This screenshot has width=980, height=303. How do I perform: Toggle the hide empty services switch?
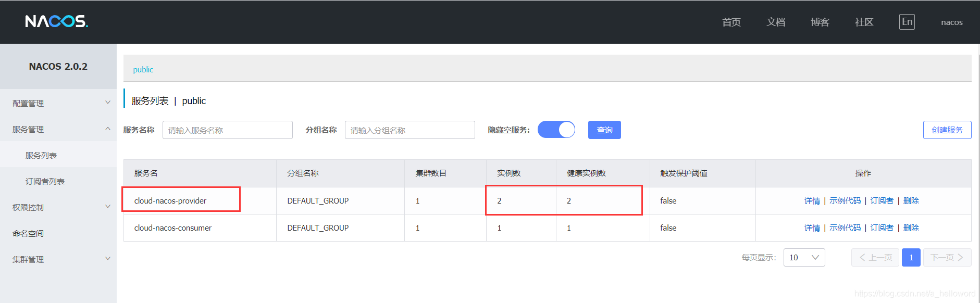[x=556, y=130]
